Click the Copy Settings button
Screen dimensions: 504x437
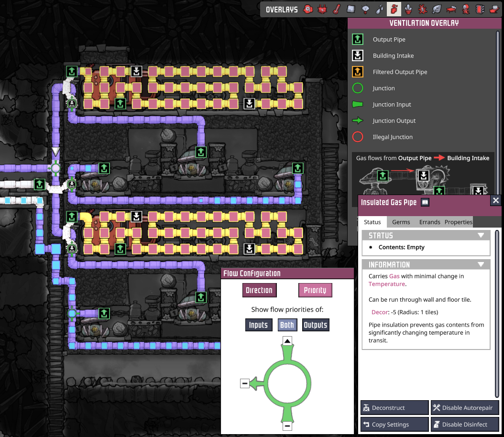click(394, 424)
